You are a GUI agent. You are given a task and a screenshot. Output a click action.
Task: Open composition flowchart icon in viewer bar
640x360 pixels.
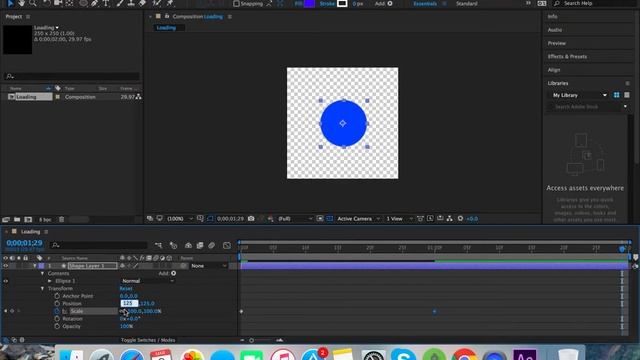(449, 219)
